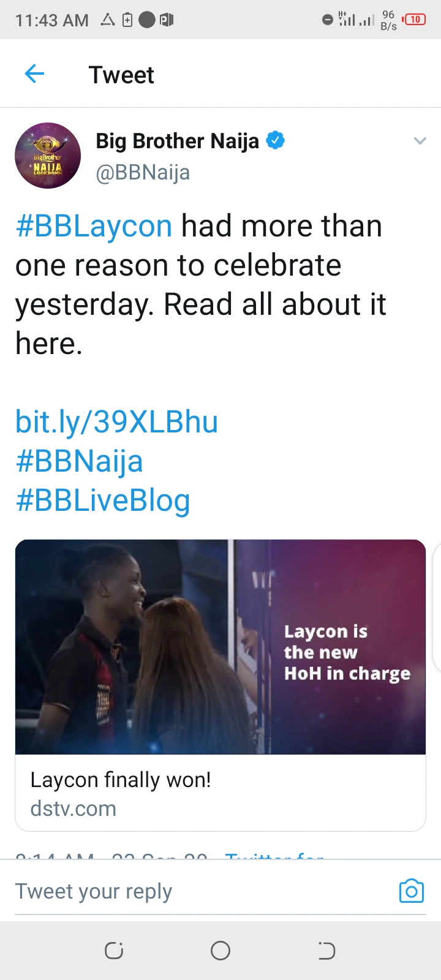
Task: Tap the Android back navigation button
Action: pos(326,951)
